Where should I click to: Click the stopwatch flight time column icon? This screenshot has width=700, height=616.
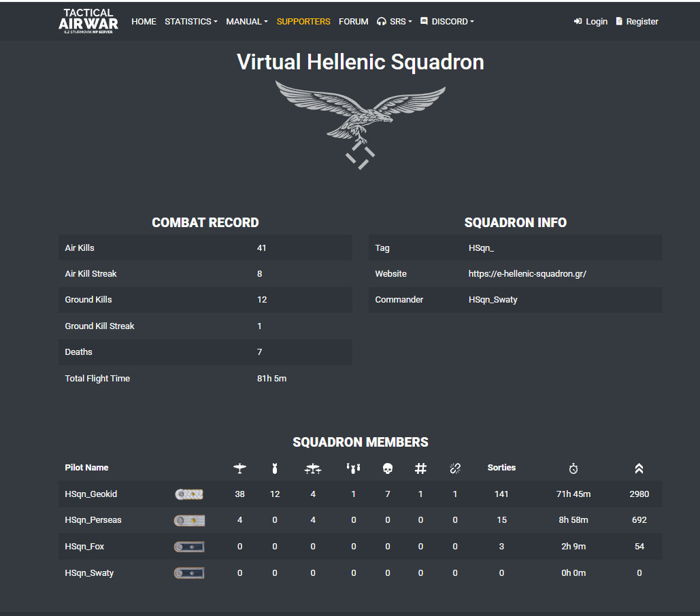pos(573,468)
